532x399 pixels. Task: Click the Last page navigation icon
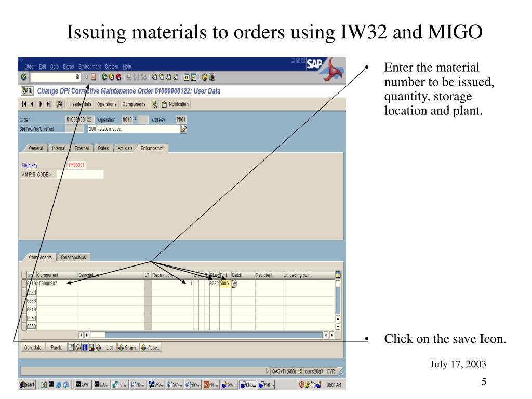[x=176, y=77]
